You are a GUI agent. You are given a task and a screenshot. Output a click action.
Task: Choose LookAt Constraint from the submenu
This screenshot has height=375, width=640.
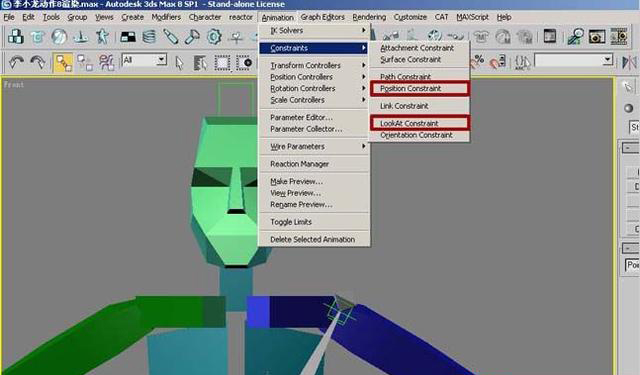tap(420, 123)
